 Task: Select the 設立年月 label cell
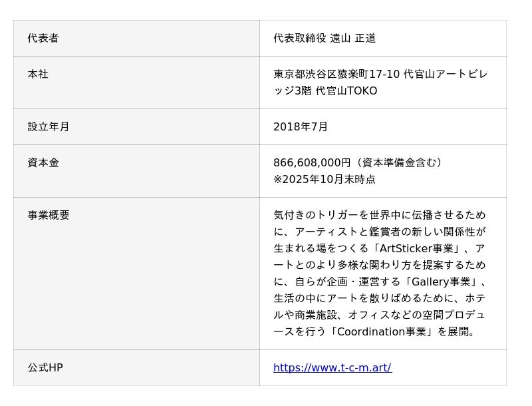tap(49, 126)
